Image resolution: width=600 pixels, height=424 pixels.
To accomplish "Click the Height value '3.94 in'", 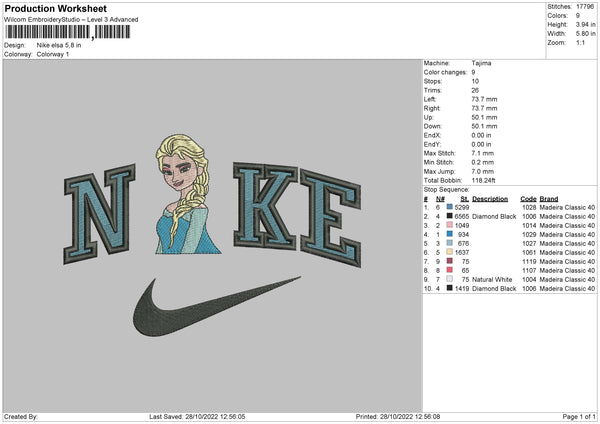I will click(585, 24).
